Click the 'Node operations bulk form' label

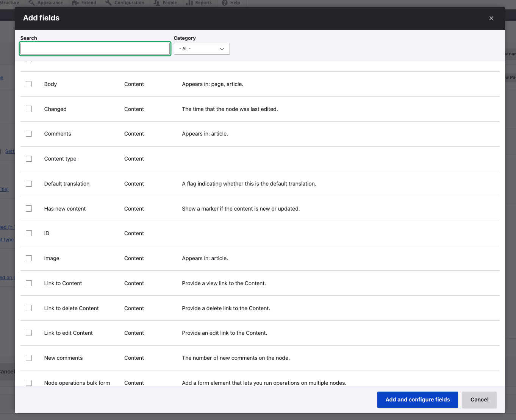77,383
